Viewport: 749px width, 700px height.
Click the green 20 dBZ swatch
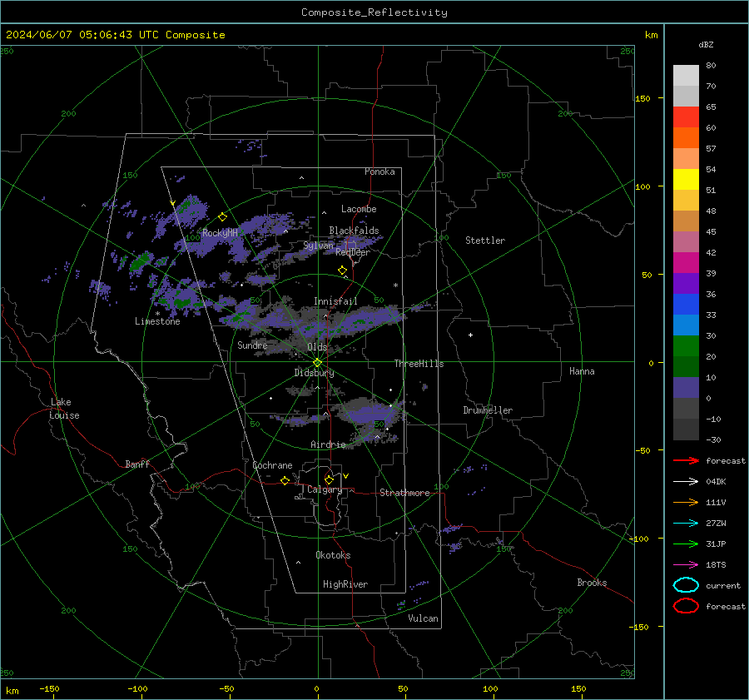pyautogui.click(x=686, y=345)
